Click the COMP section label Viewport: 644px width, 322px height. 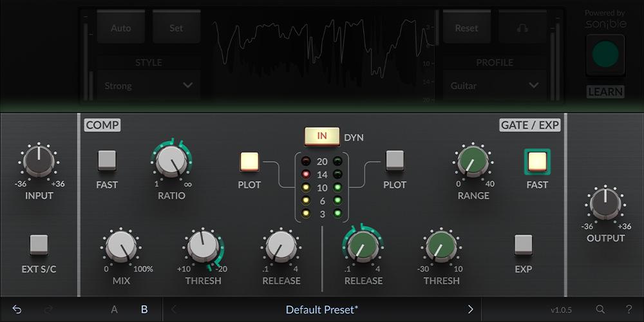point(102,126)
